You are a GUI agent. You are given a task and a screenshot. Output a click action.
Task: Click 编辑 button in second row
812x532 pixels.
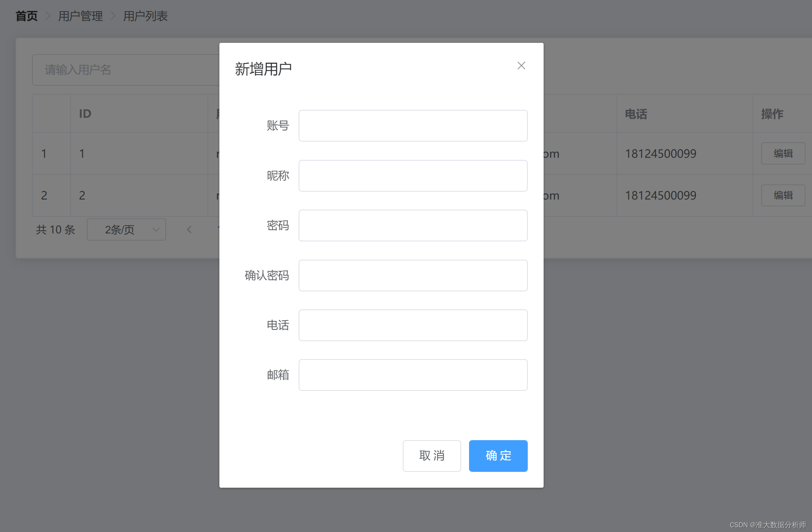(x=783, y=196)
